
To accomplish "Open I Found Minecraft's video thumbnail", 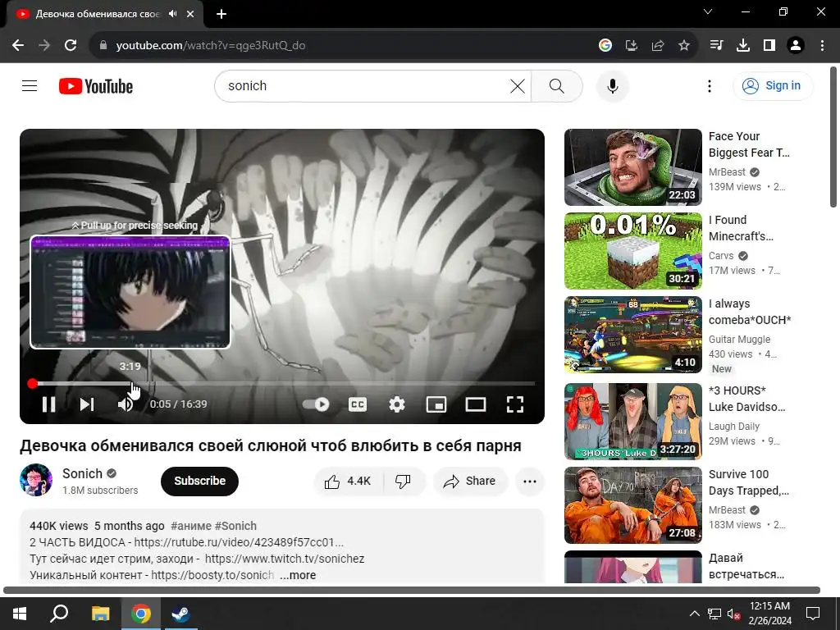I will point(633,251).
